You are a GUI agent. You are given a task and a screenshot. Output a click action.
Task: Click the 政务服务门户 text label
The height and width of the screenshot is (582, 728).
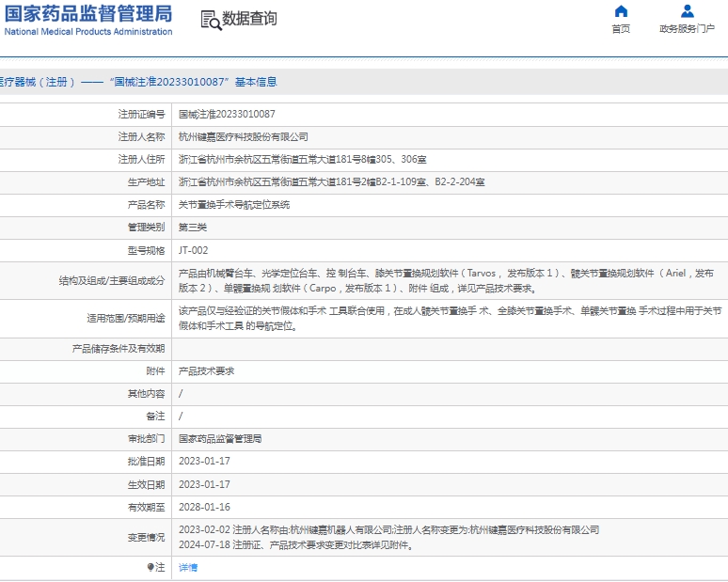[x=688, y=29]
